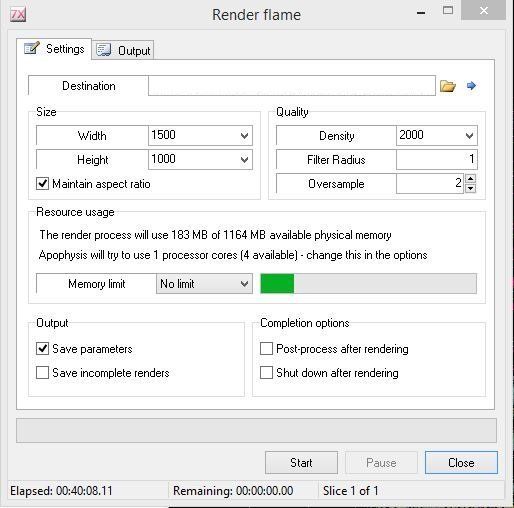The image size is (514, 508).
Task: Enable Post-process after rendering checkbox
Action: pos(266,349)
